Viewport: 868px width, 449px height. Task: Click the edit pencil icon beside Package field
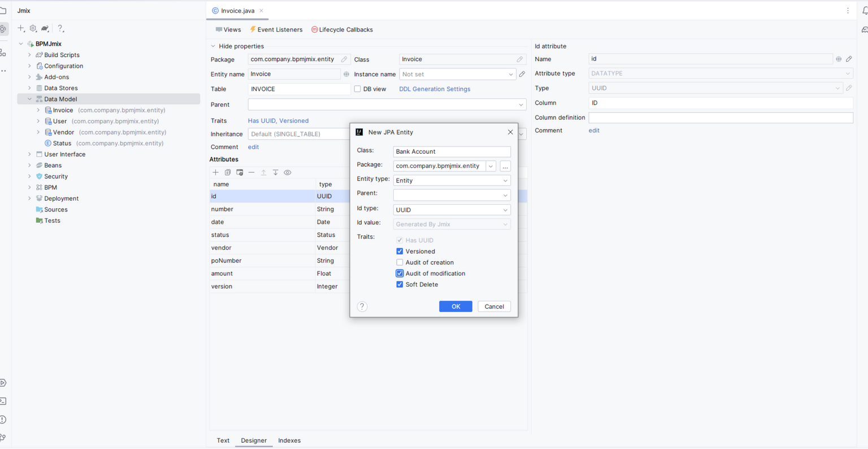pos(344,59)
